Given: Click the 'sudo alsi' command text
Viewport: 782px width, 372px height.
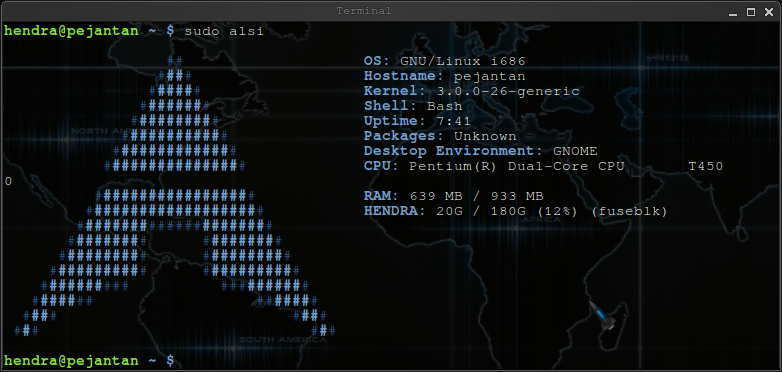Looking at the screenshot, I should tap(224, 31).
